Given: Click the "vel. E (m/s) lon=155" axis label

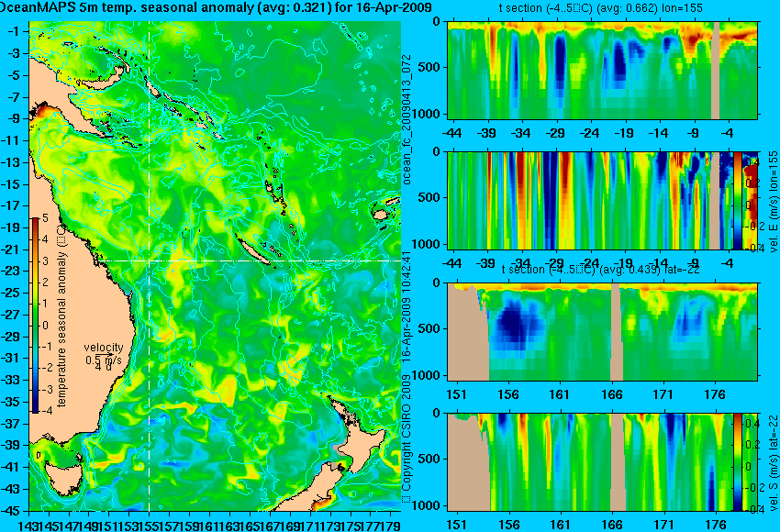Looking at the screenshot, I should click(774, 203).
